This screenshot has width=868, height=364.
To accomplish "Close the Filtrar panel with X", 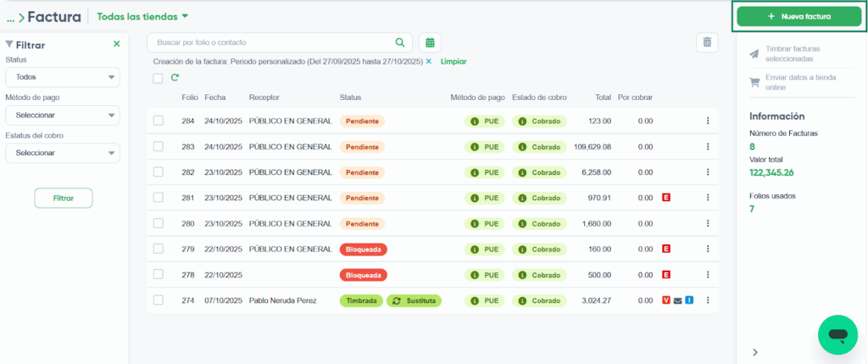I will click(117, 44).
